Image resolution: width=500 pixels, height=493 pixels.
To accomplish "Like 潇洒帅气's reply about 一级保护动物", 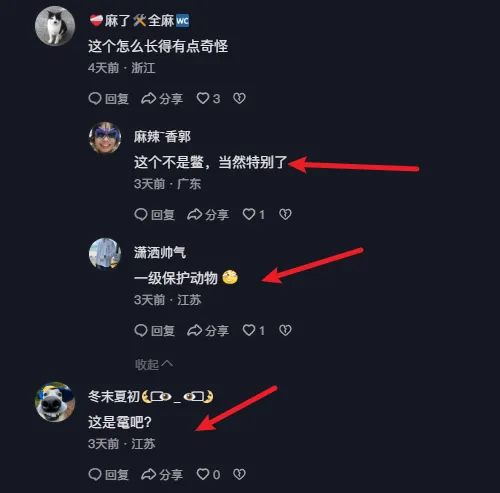I will click(253, 331).
